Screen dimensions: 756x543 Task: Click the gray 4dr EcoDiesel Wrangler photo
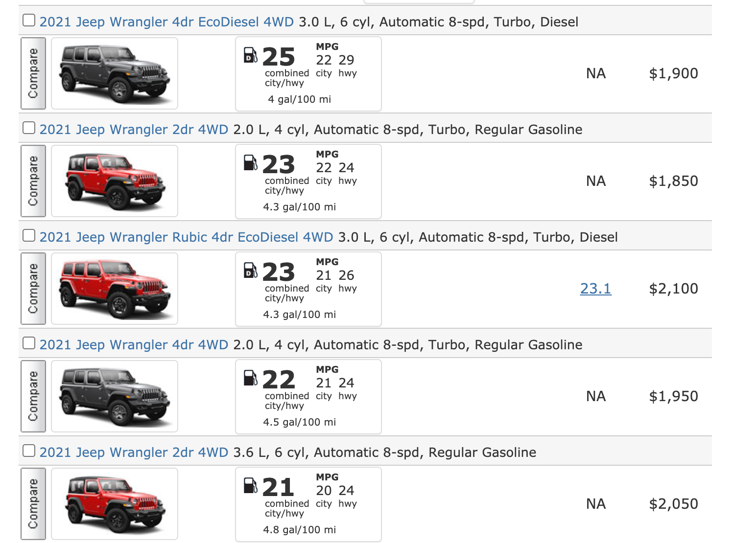pos(115,73)
